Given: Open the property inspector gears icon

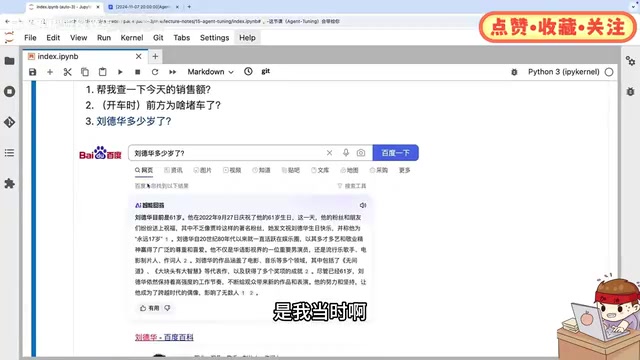Looking at the screenshot, I should (x=630, y=61).
